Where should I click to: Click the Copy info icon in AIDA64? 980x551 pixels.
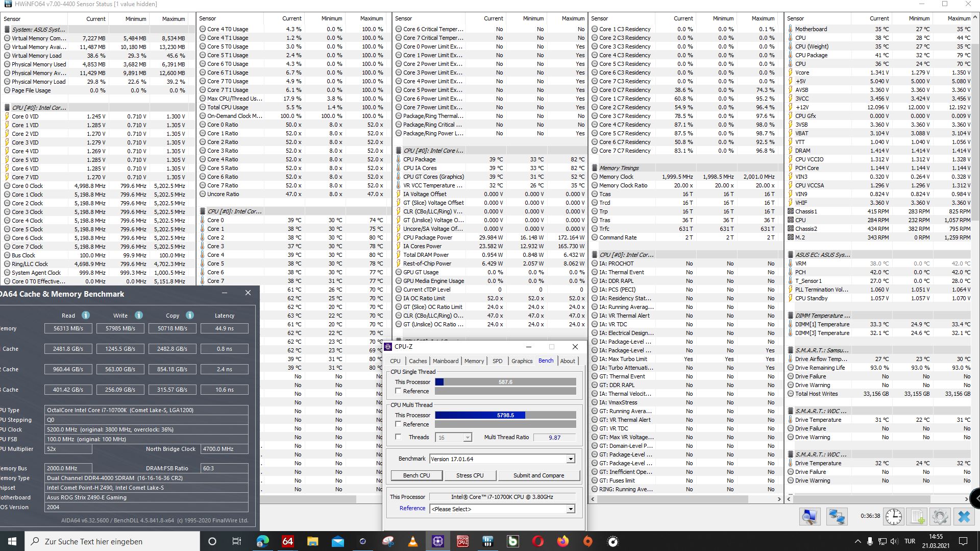coord(190,315)
